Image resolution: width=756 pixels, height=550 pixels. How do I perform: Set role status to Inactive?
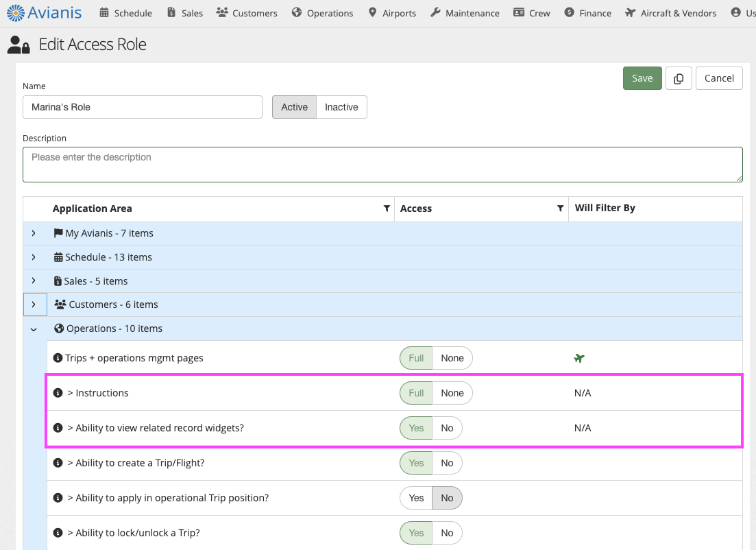pyautogui.click(x=341, y=107)
